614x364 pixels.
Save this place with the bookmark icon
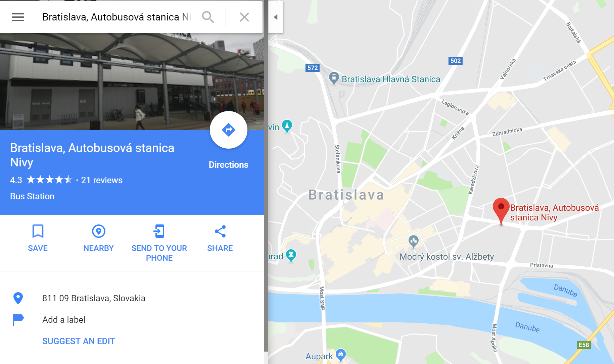(x=38, y=231)
